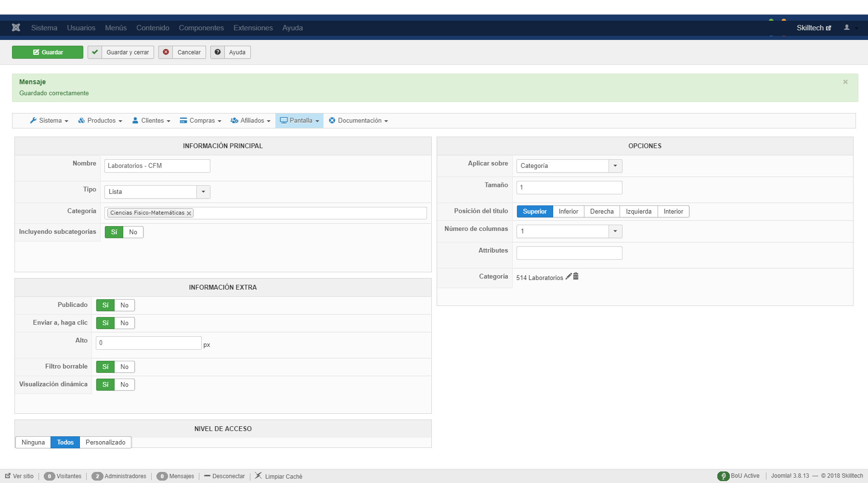Edit category 514 Laboratorios with pencil icon
Viewport: 868px width, 483px height.
(569, 276)
